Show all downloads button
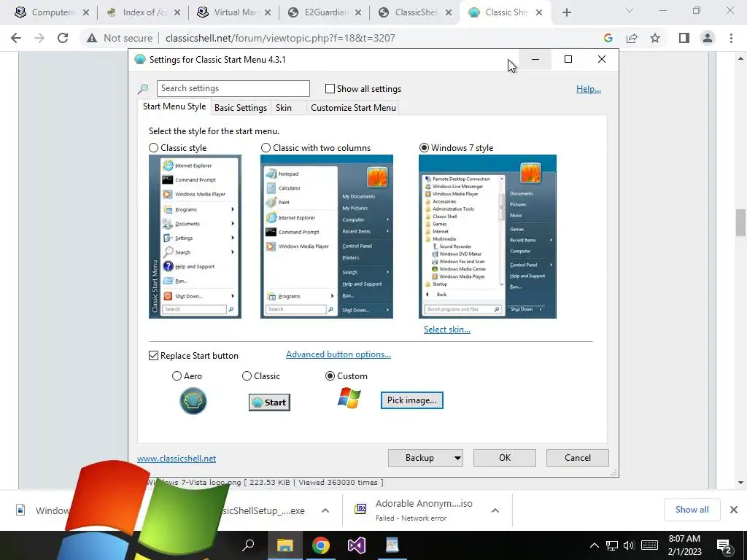This screenshot has height=560, width=747. [692, 510]
